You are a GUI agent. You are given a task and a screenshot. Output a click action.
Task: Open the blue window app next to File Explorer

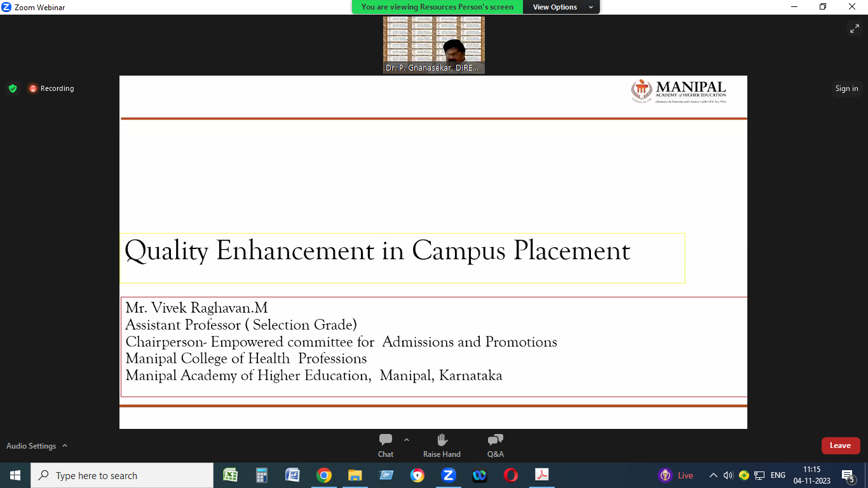tap(386, 475)
